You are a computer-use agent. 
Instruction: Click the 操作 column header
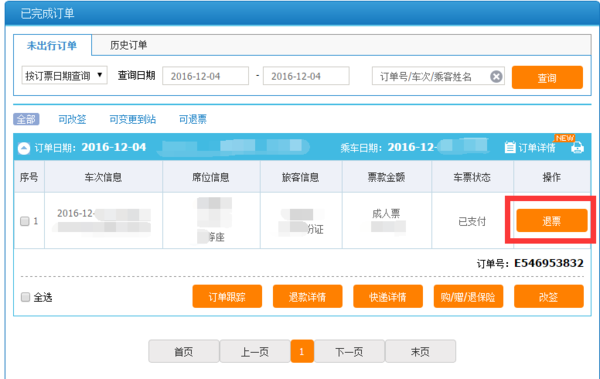point(551,177)
